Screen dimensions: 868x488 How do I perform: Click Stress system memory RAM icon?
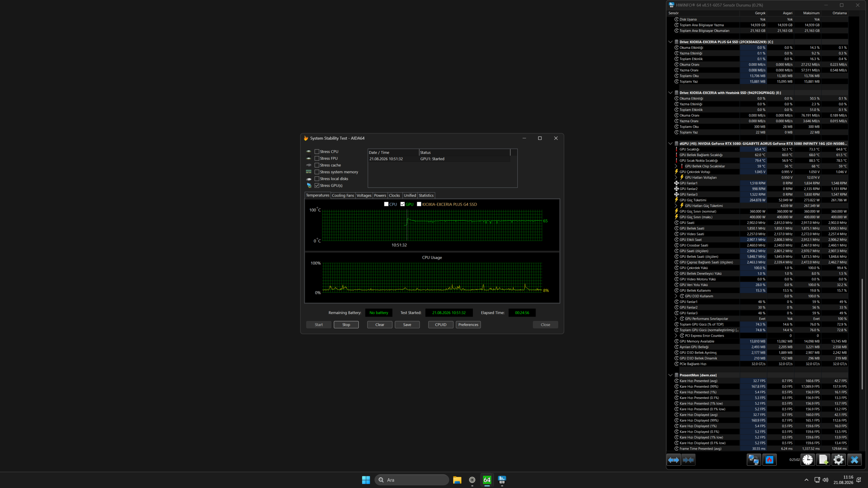click(309, 172)
